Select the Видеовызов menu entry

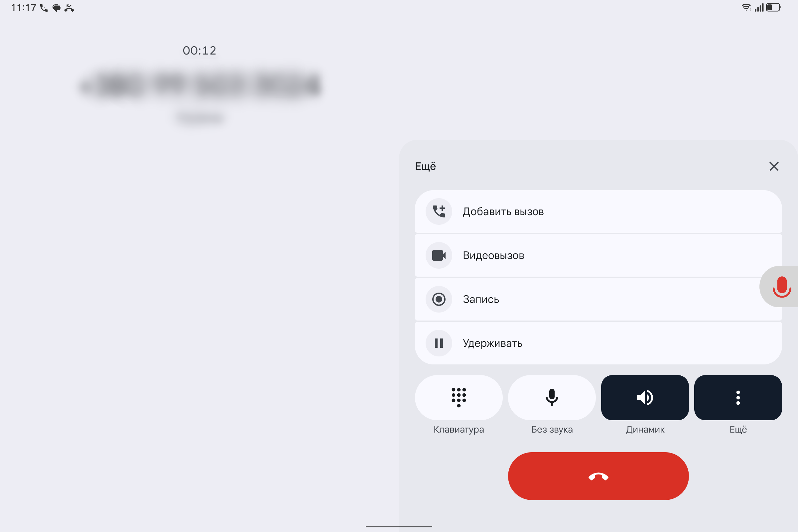coord(598,255)
